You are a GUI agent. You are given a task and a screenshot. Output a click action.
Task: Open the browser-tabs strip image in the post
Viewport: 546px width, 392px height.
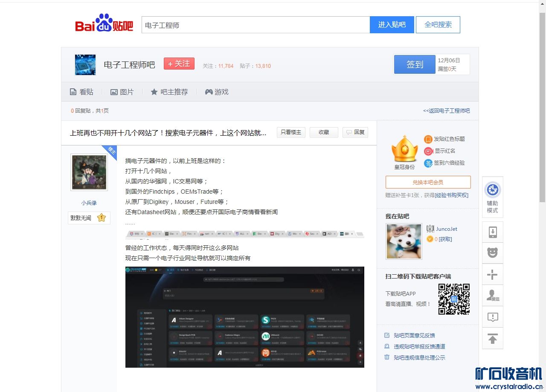point(245,234)
